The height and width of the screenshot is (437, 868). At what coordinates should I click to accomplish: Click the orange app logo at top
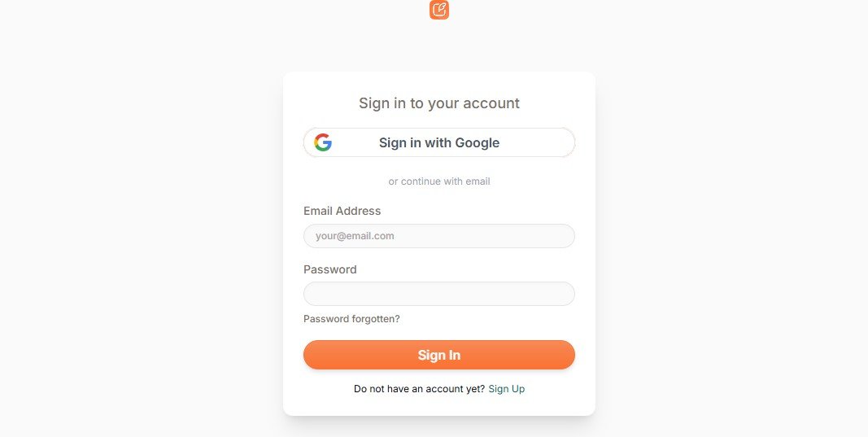439,10
